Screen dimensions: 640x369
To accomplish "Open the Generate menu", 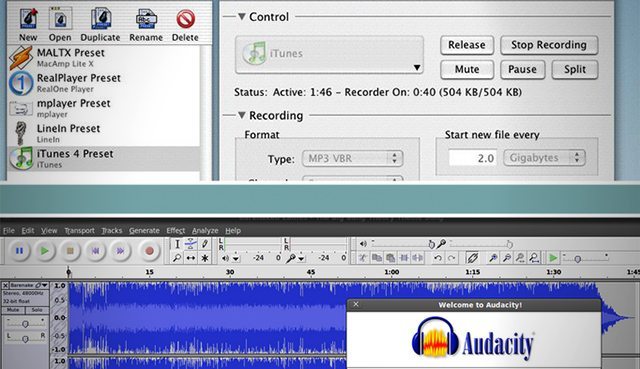I will (144, 231).
